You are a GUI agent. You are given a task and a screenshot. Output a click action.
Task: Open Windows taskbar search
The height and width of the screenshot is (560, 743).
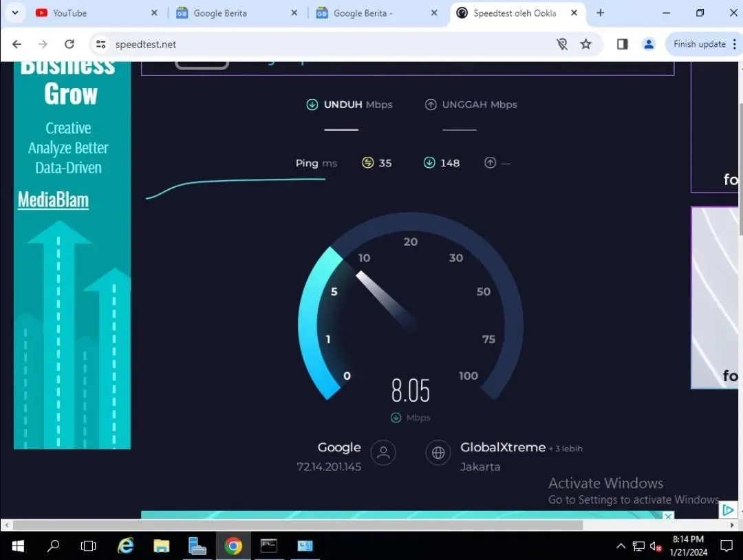[x=53, y=546]
